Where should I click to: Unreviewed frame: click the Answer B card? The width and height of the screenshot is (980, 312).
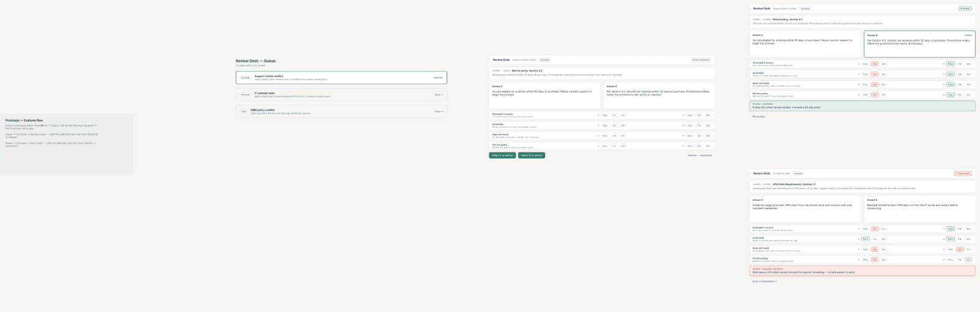[659, 95]
